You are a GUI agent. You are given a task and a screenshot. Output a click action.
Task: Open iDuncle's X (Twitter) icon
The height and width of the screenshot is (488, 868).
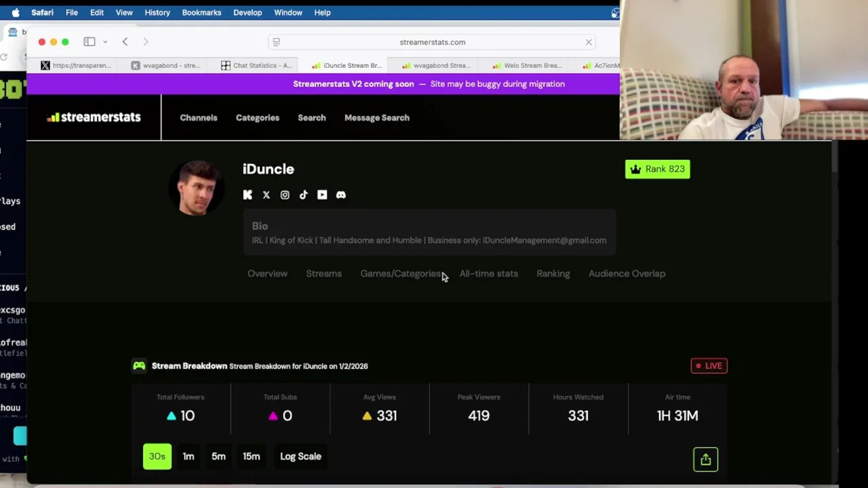(x=266, y=195)
